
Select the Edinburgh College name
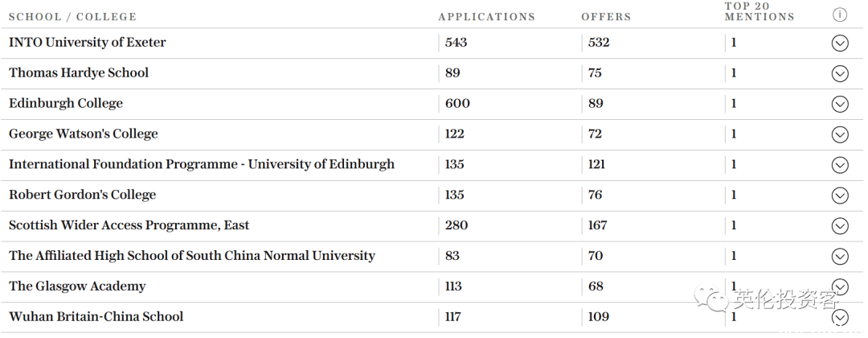[66, 103]
